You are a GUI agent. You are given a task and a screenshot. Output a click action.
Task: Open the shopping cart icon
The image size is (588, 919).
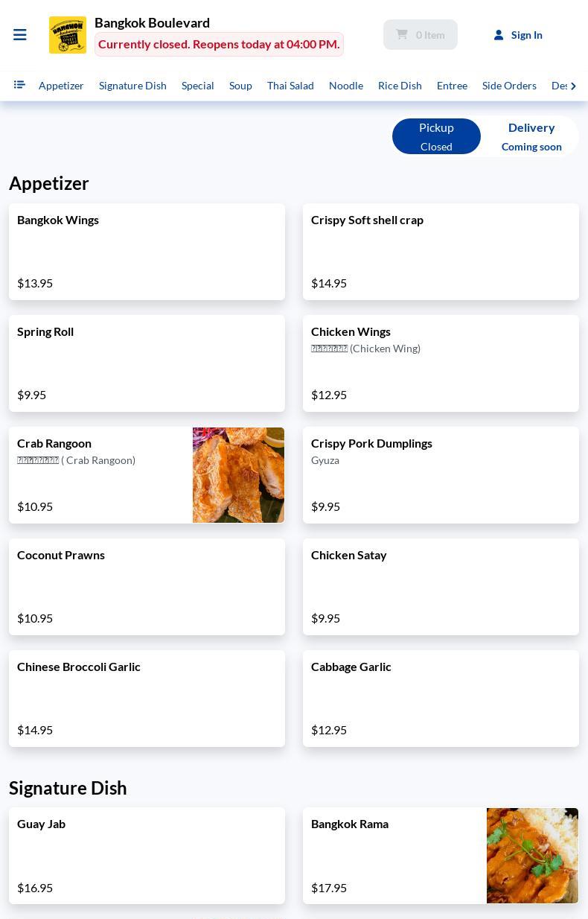[x=402, y=34]
